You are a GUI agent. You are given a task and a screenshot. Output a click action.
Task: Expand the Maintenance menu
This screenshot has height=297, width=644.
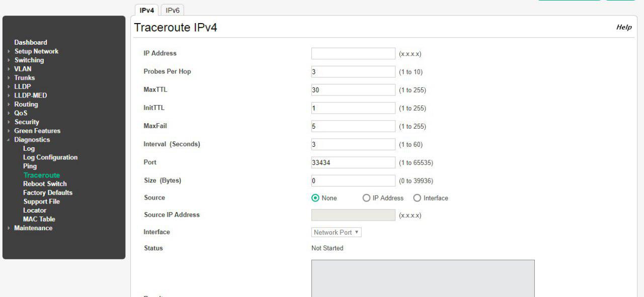[33, 228]
